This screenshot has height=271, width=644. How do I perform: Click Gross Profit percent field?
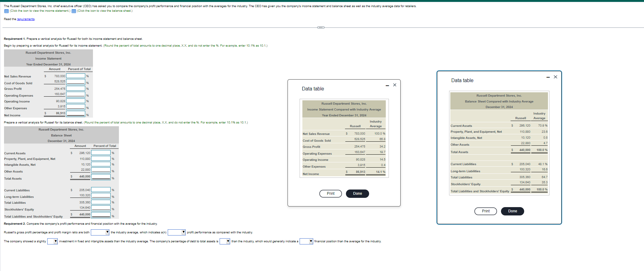[76, 89]
